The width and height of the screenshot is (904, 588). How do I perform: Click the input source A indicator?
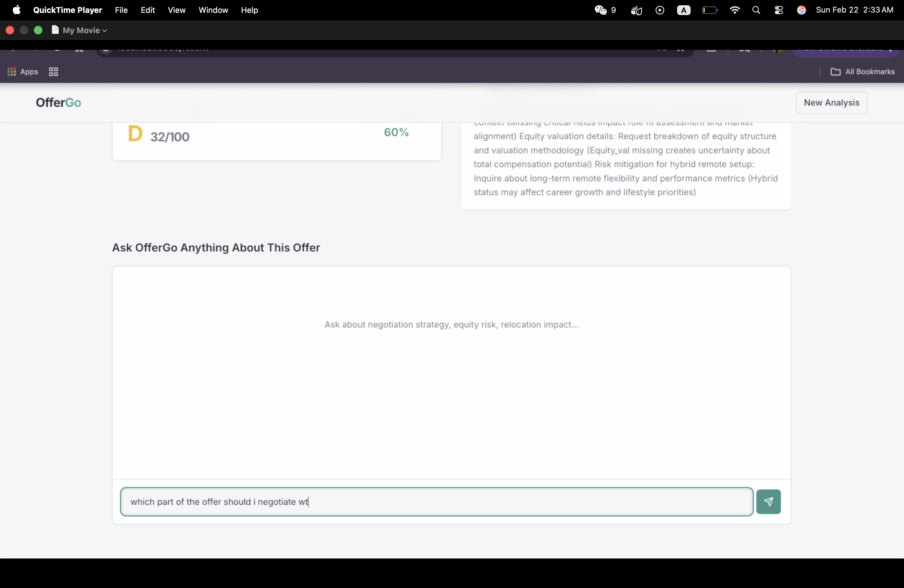683,10
